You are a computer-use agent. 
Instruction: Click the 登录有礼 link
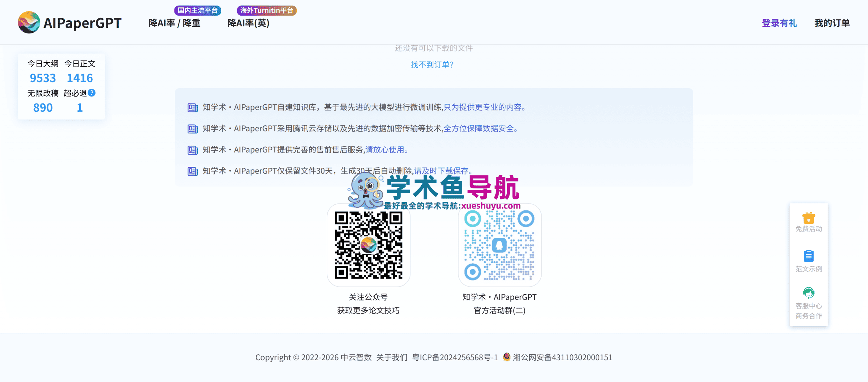click(779, 23)
